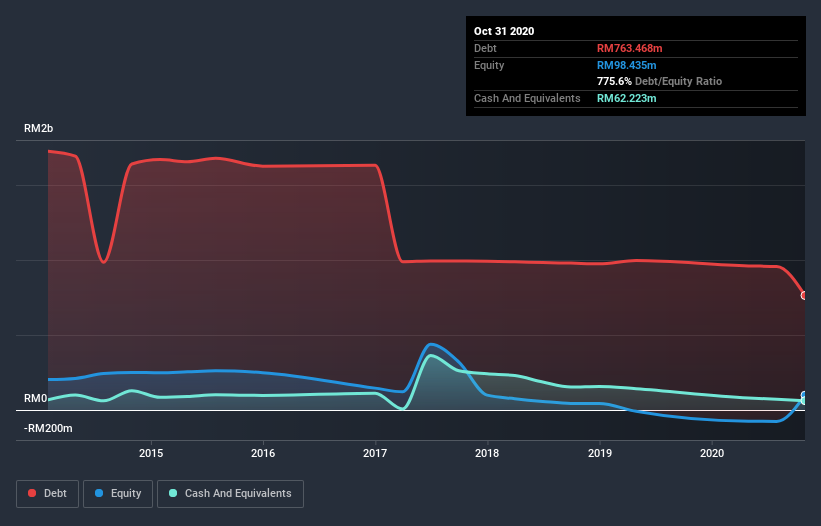Viewport: 821px width, 526px height.
Task: Toggle Cash And Equivalents legend button
Action: coord(230,494)
